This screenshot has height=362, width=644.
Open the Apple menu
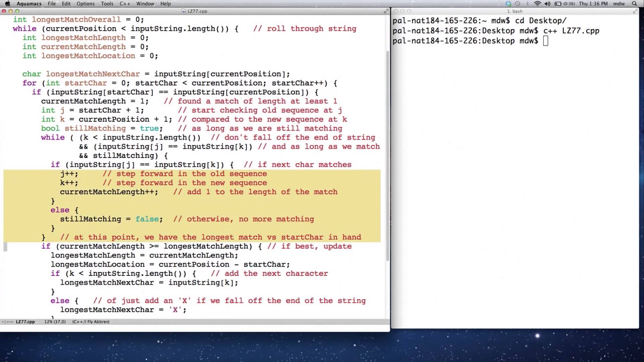[7, 4]
